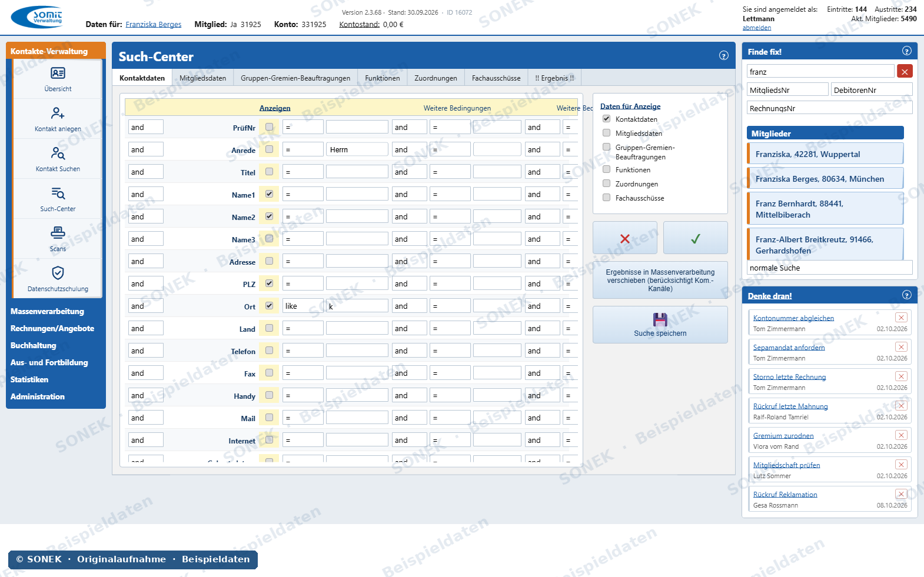The height and width of the screenshot is (577, 924).
Task: Open the 'normale Suche' dropdown
Action: 830,268
